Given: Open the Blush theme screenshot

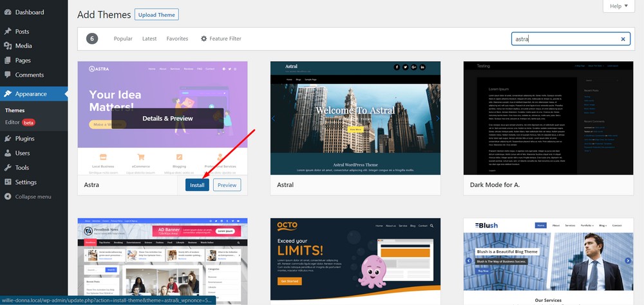Looking at the screenshot, I should tap(548, 261).
